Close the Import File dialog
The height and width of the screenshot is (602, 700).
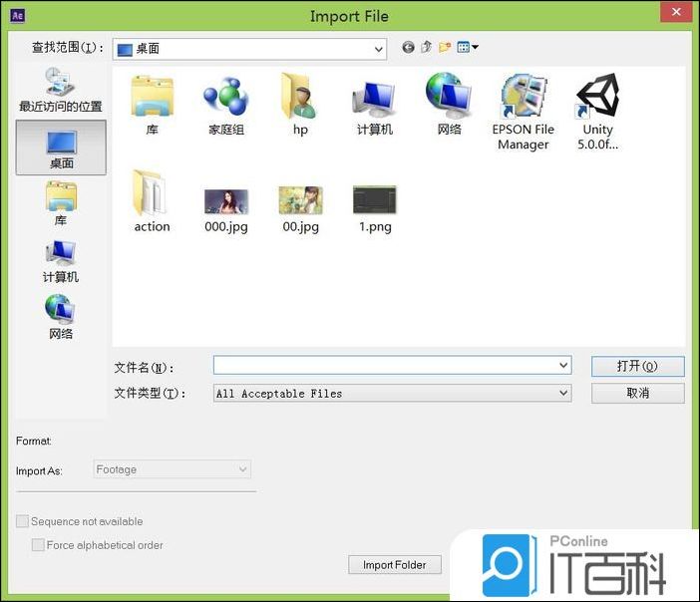(x=676, y=12)
